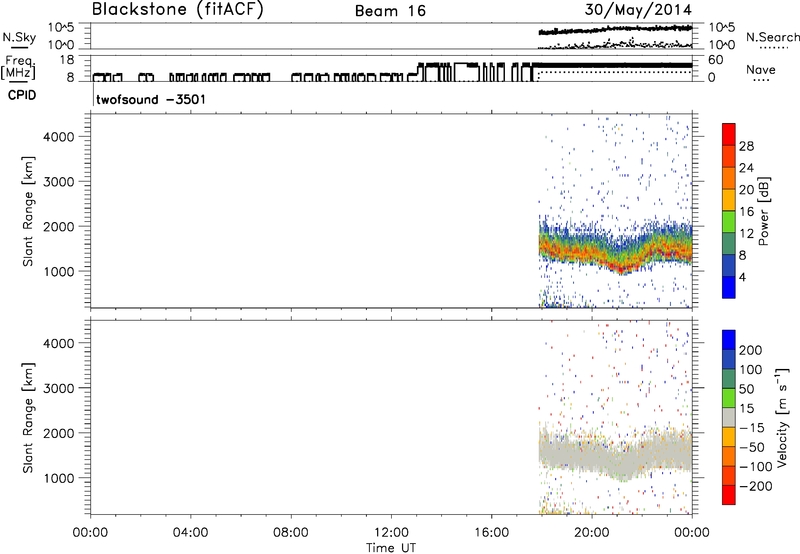Screen dimensions: 800x554
Task: Click the gray swatch of the Velocity colorbar
Action: coord(729,418)
